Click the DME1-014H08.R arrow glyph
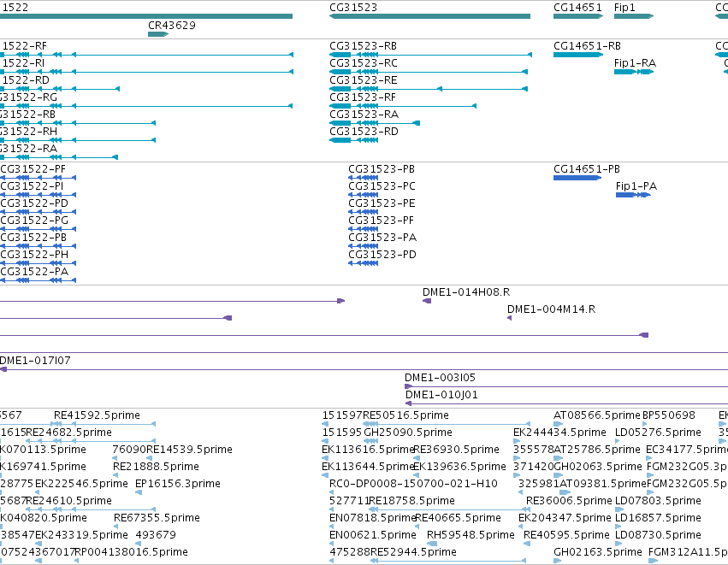Viewport: 728px width, 565px height. (427, 302)
